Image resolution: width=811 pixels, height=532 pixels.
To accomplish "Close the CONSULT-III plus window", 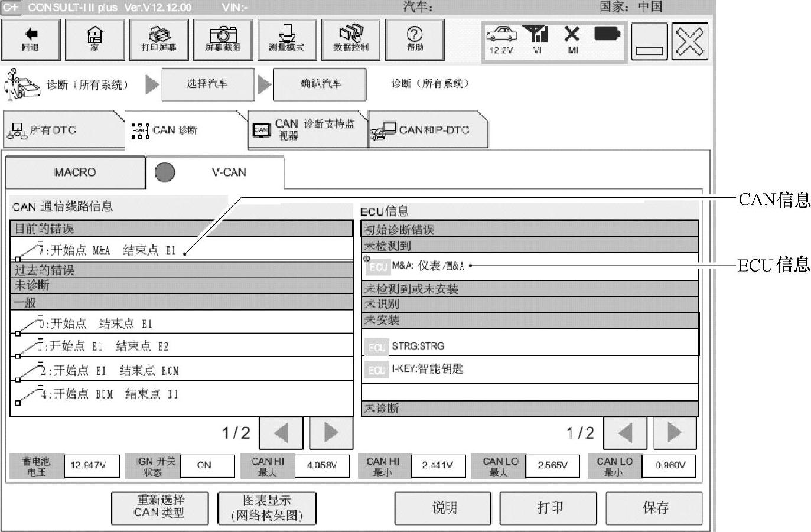I will click(x=690, y=41).
